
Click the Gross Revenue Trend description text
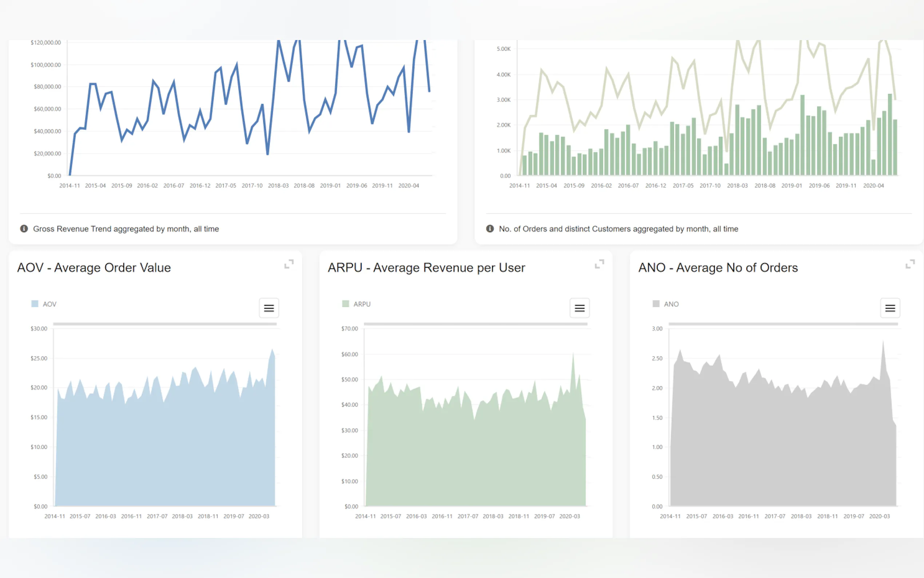(126, 229)
